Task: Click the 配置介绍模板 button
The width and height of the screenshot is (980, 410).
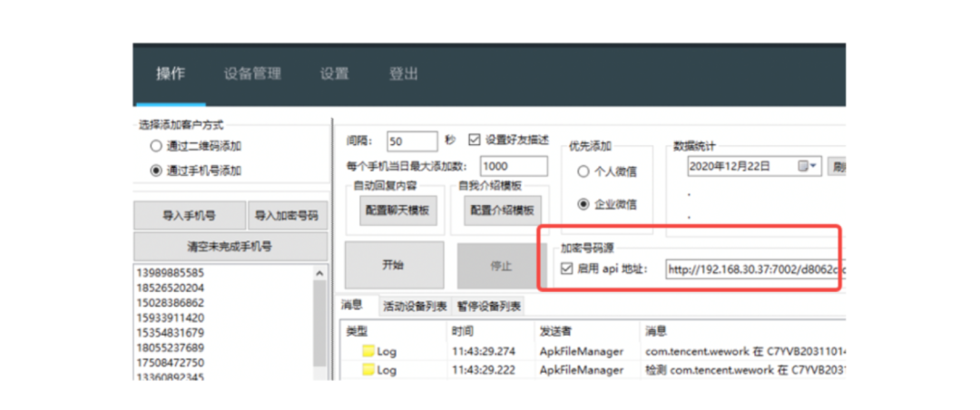Action: tap(503, 210)
